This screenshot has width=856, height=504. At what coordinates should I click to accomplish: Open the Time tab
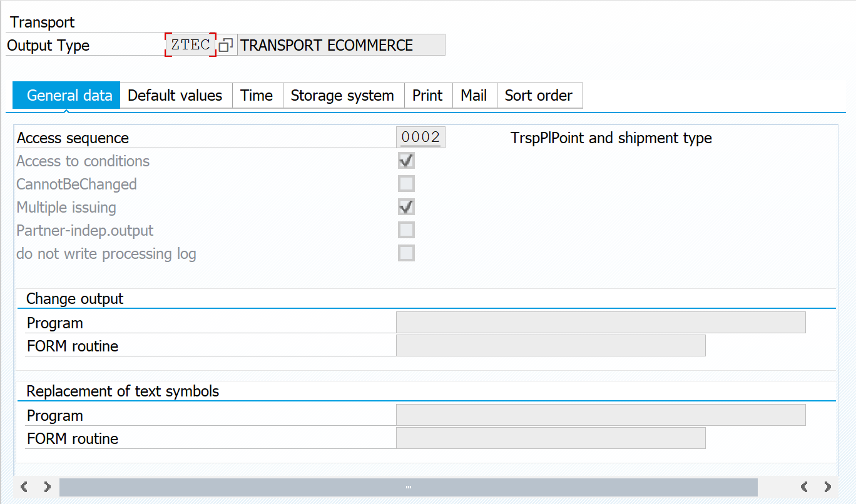[257, 96]
